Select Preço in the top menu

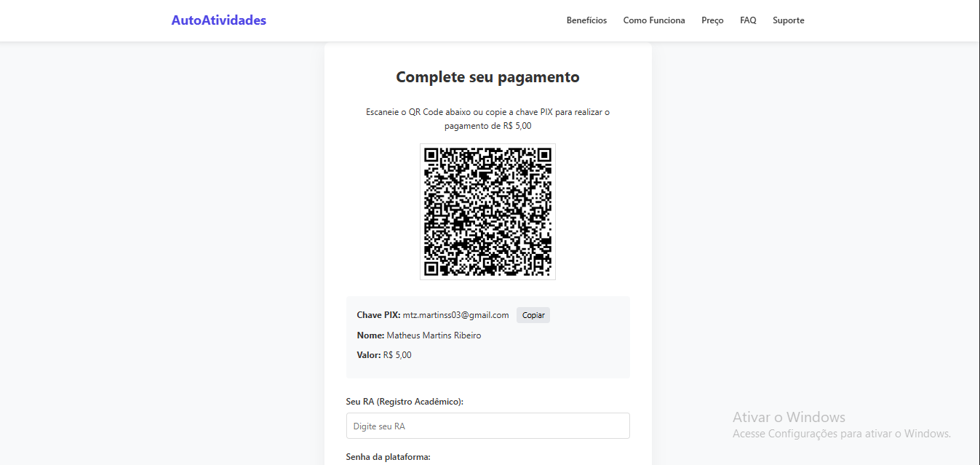712,20
